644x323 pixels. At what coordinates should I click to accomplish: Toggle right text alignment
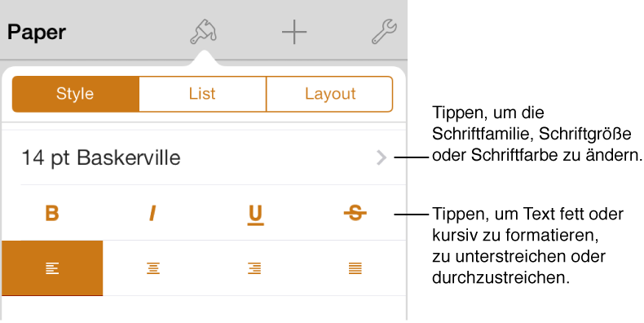(254, 268)
